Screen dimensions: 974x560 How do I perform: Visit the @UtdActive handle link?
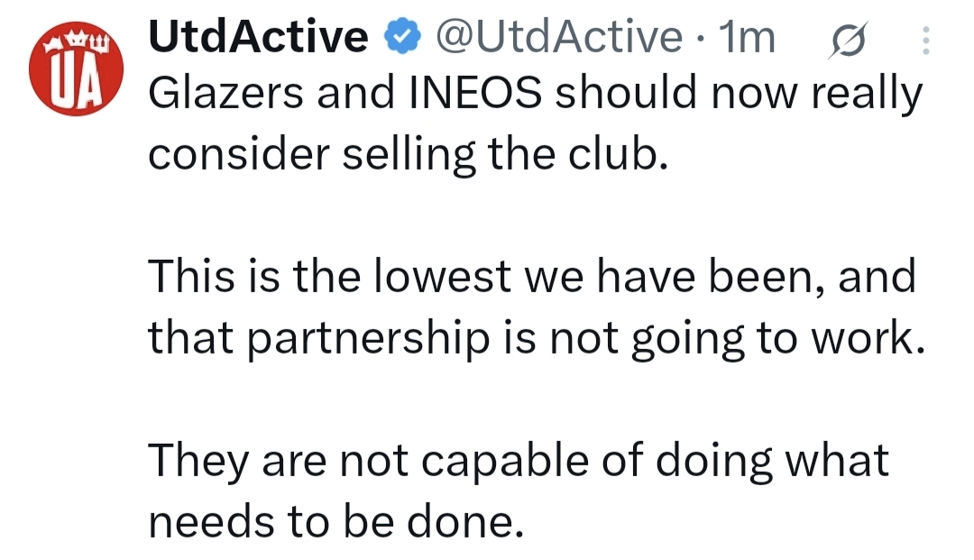[558, 37]
